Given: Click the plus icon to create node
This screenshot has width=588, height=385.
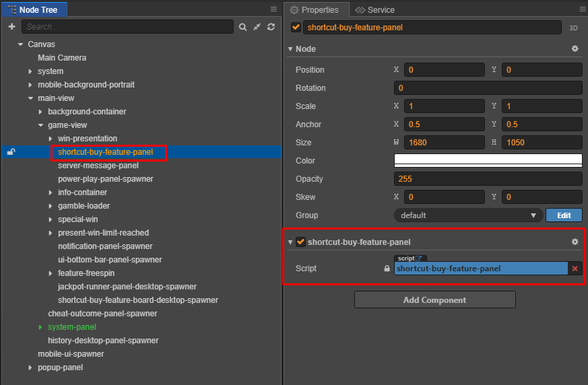Looking at the screenshot, I should (x=12, y=27).
